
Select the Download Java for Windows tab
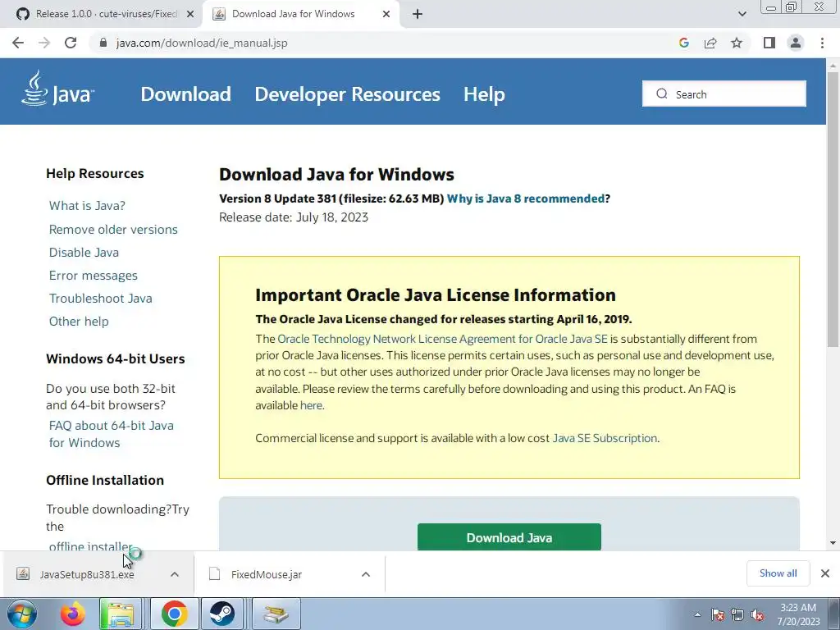300,15
